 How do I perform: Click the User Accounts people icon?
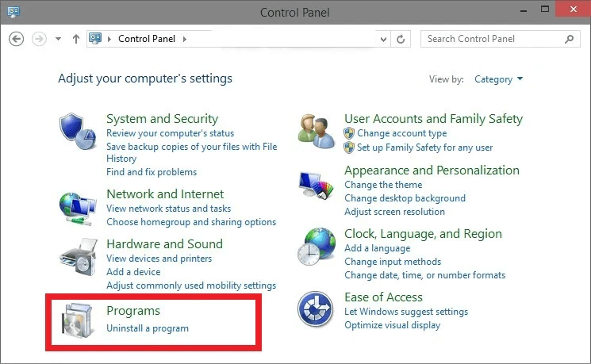315,129
